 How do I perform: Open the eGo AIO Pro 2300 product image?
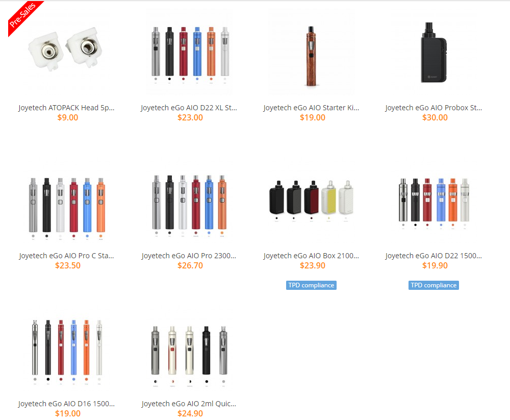point(190,207)
